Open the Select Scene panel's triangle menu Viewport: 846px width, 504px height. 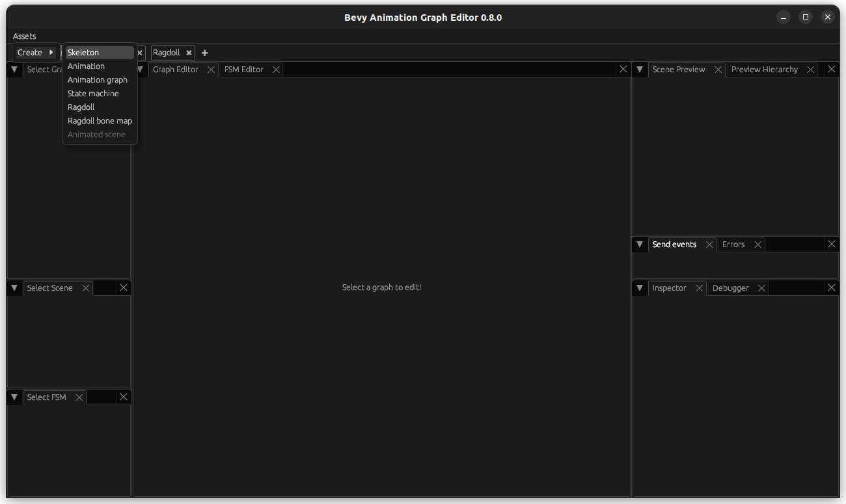pyautogui.click(x=14, y=287)
